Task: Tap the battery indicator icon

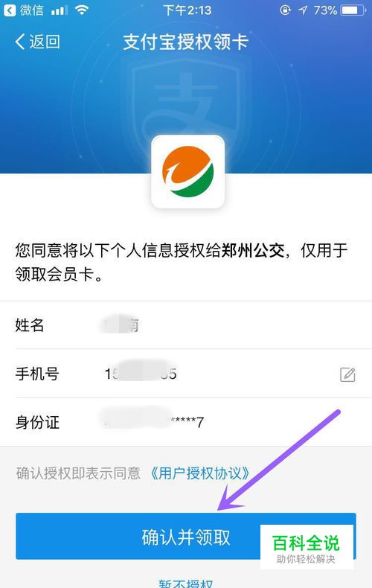Action: [x=353, y=10]
